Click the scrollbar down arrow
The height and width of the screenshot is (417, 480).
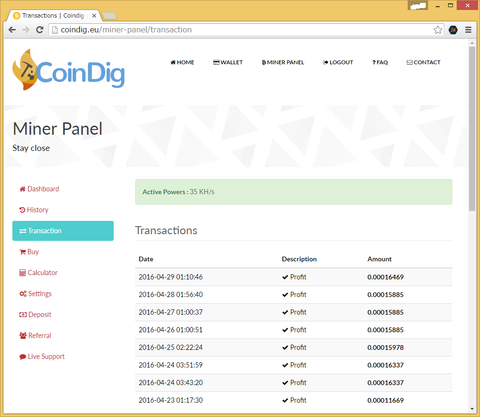(472, 409)
